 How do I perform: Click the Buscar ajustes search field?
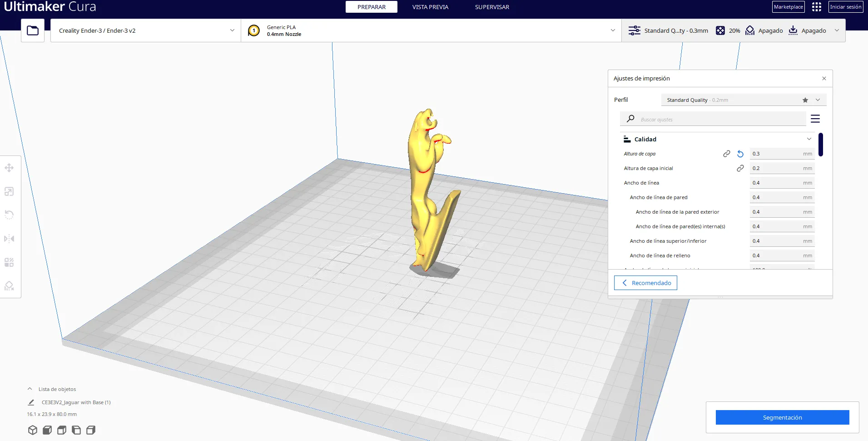tap(720, 120)
